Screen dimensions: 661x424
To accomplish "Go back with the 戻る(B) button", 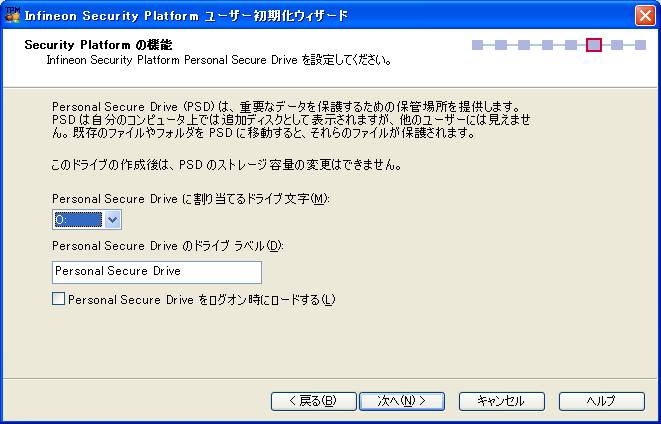I will coord(314,401).
